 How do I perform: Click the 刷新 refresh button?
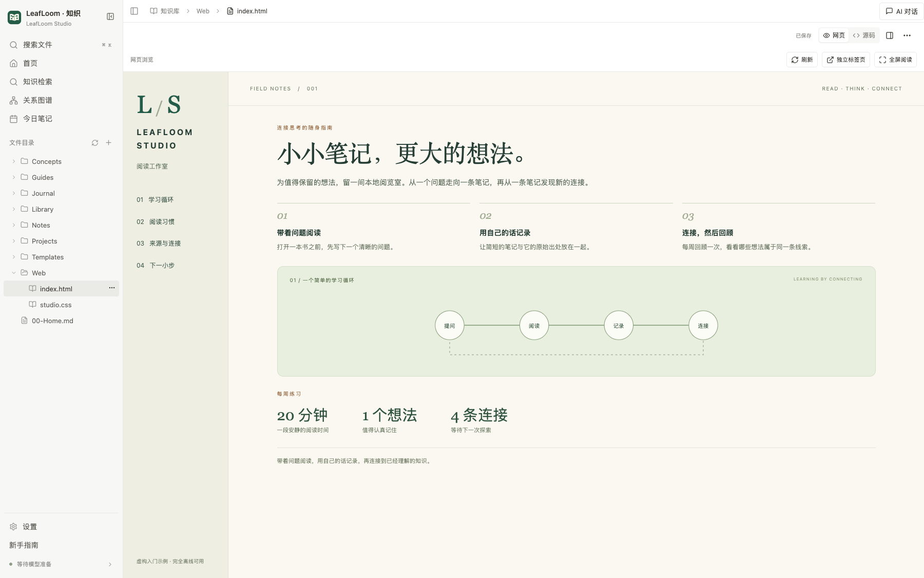coord(802,60)
